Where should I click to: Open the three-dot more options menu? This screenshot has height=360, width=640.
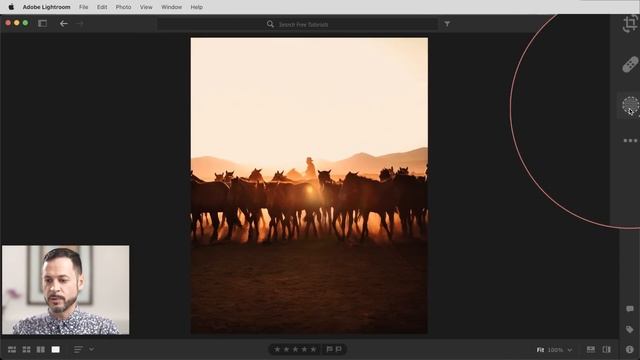[x=630, y=140]
